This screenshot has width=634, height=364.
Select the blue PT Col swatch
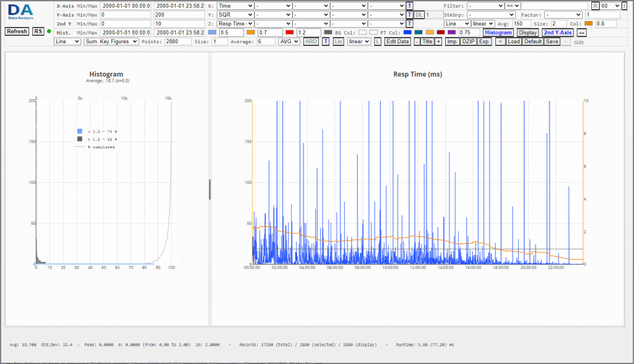tap(407, 32)
